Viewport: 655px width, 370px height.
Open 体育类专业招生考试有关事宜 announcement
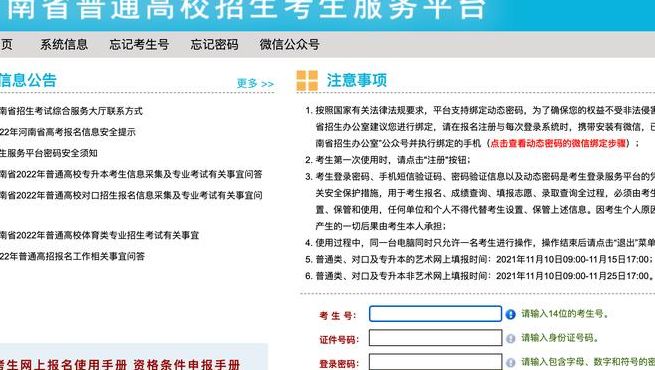[99, 235]
